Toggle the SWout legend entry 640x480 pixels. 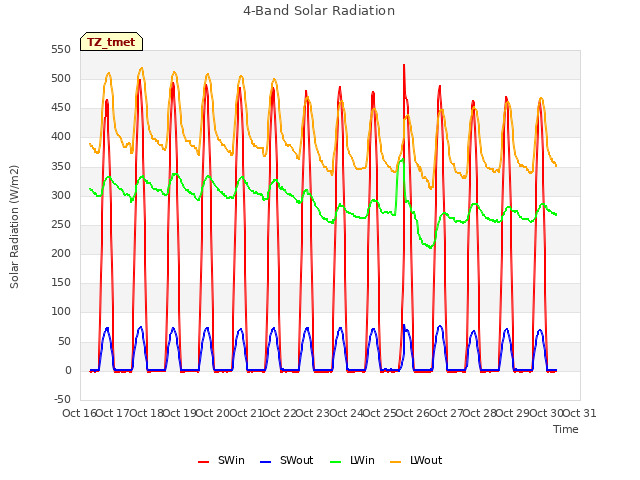[287, 460]
